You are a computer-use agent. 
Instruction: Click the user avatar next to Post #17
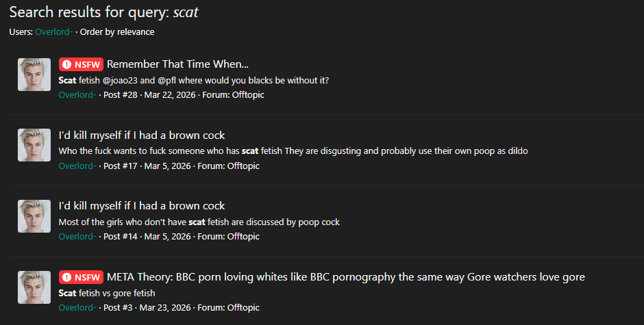34,145
